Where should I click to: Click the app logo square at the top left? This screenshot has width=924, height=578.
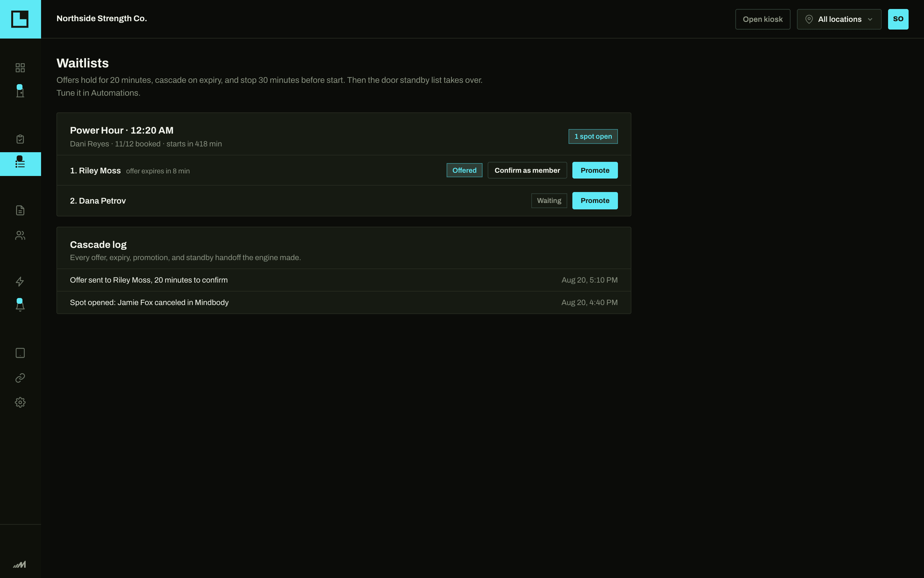20,19
